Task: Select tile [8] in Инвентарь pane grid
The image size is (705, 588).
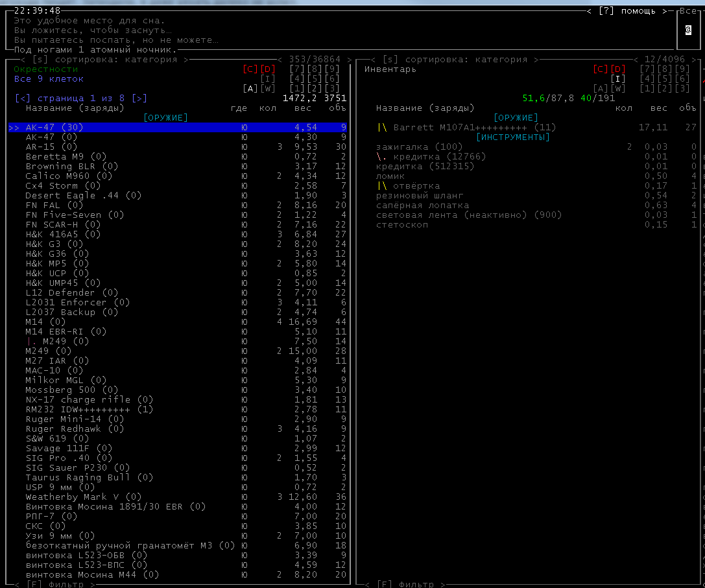Action: (665, 69)
